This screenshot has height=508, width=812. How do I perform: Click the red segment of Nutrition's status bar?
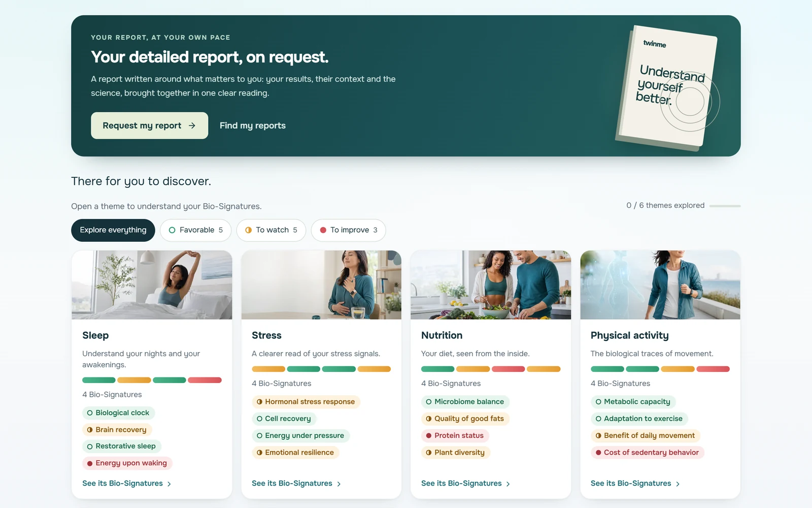click(508, 369)
